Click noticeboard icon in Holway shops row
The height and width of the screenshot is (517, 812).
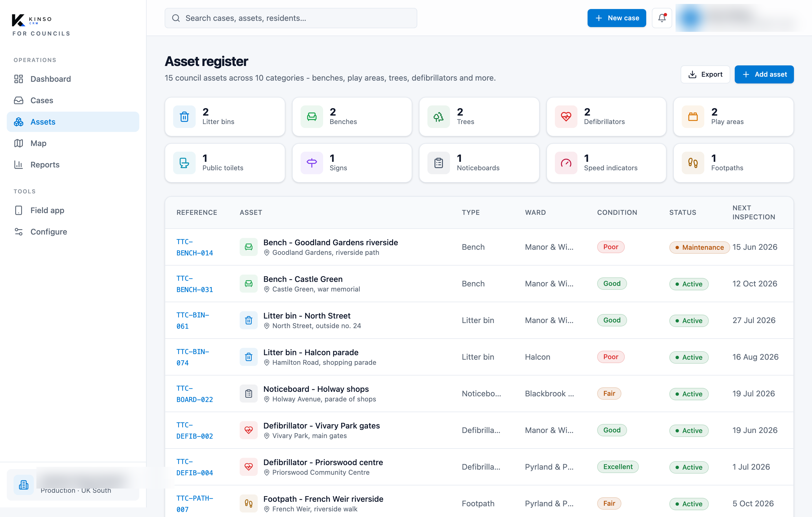tap(248, 394)
